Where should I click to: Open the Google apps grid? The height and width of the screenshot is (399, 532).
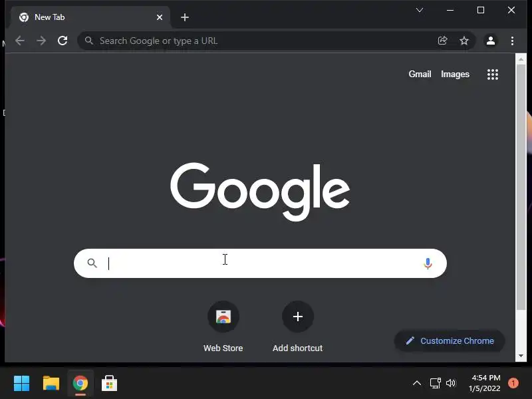(x=493, y=74)
